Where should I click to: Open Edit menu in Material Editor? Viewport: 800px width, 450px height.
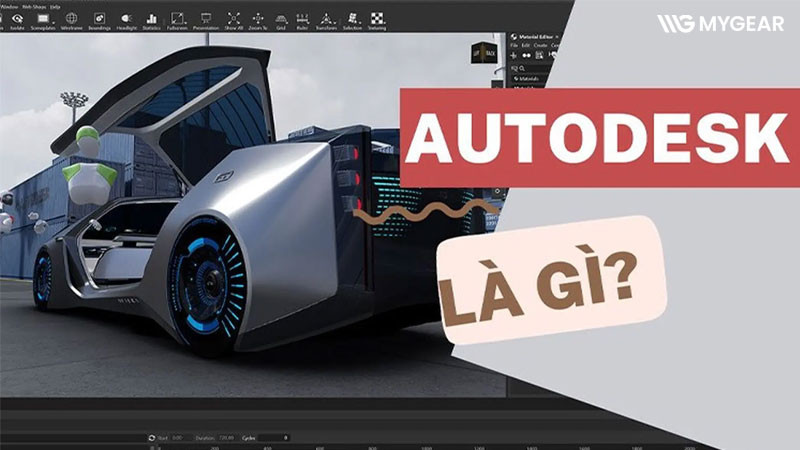click(x=526, y=45)
